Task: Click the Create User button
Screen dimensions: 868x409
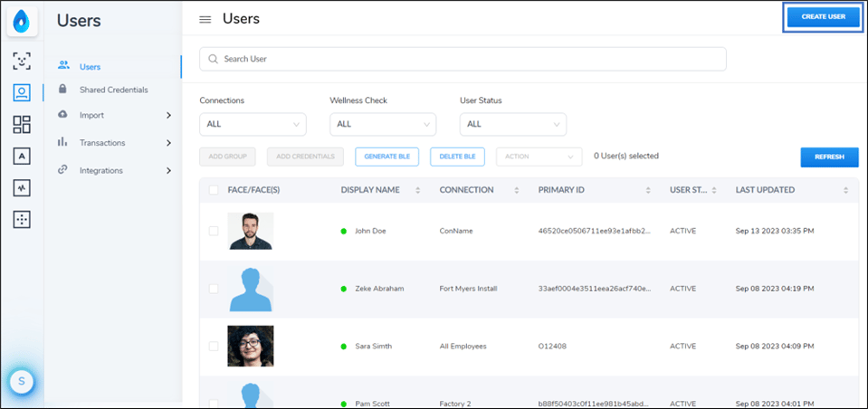Action: point(823,16)
